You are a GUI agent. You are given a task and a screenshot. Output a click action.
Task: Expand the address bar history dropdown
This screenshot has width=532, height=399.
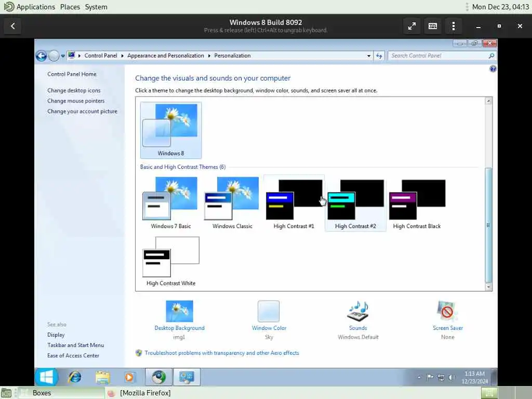point(368,56)
